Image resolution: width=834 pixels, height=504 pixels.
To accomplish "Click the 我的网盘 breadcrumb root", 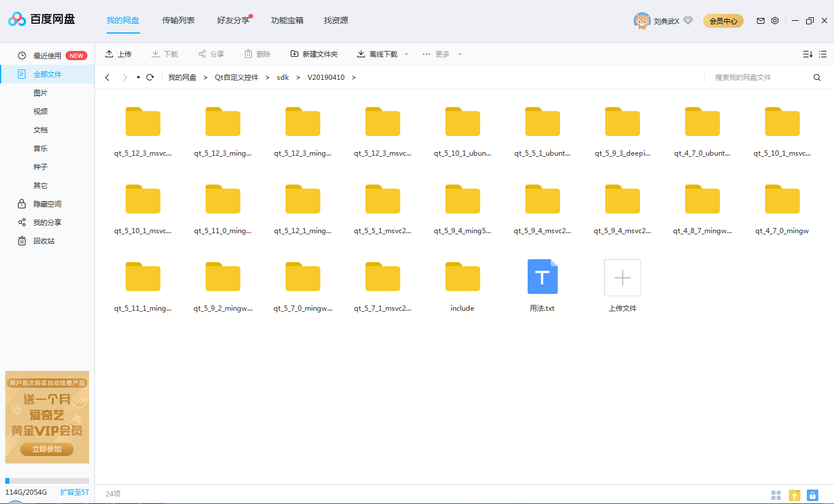I will (x=182, y=78).
